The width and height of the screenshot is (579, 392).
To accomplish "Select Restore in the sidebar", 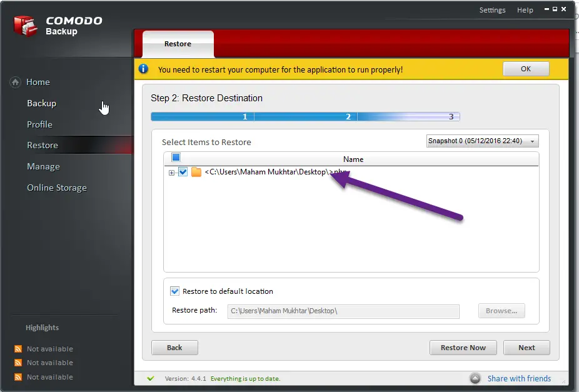I will 43,145.
